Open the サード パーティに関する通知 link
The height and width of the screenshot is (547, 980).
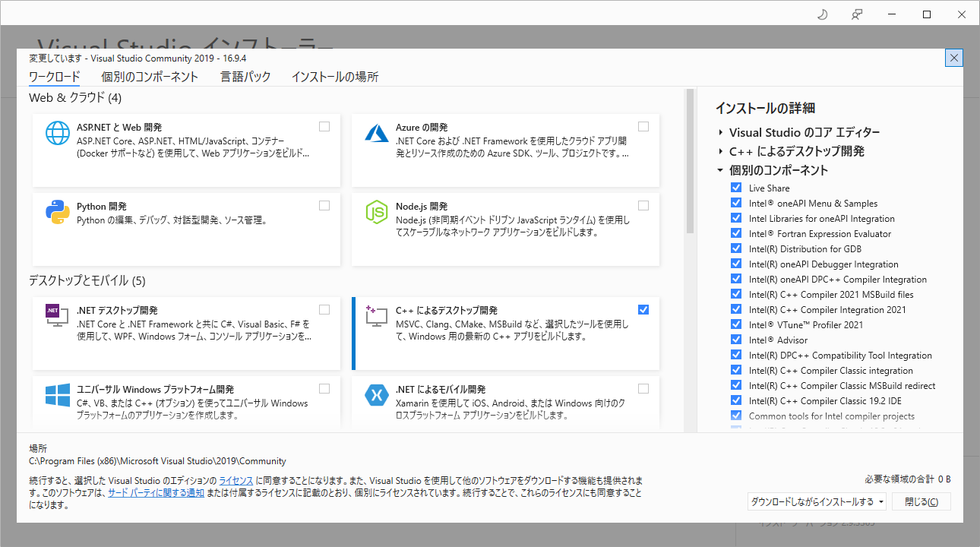[x=156, y=493]
